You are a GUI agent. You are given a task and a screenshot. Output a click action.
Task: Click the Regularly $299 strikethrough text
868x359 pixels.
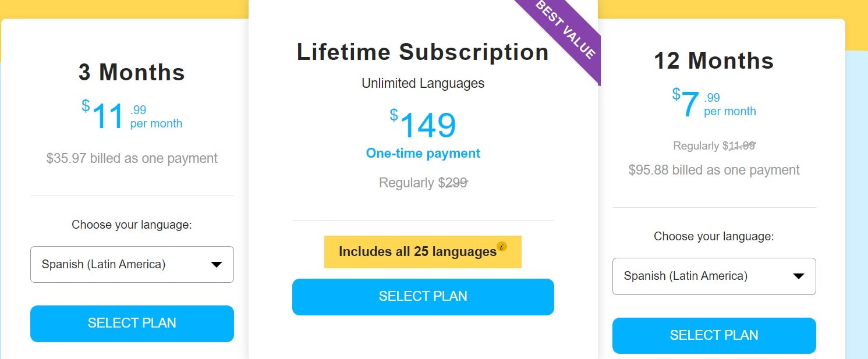pyautogui.click(x=423, y=183)
